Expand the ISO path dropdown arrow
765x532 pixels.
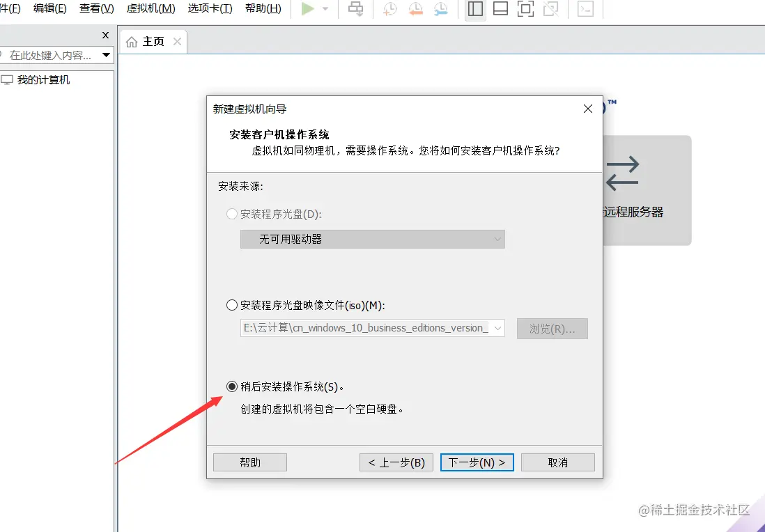(497, 328)
